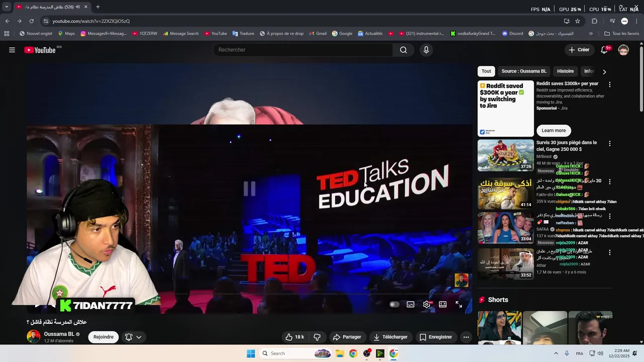Dislike the video
This screenshot has height=362, width=644.
click(x=317, y=337)
